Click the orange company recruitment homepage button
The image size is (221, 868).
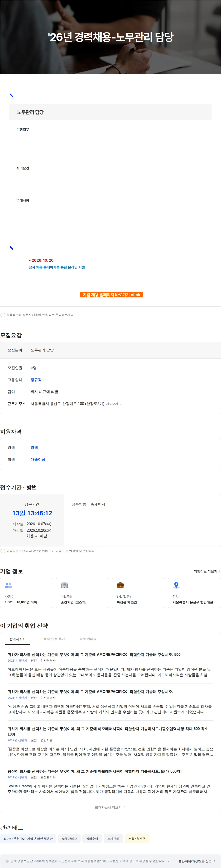click(111, 294)
